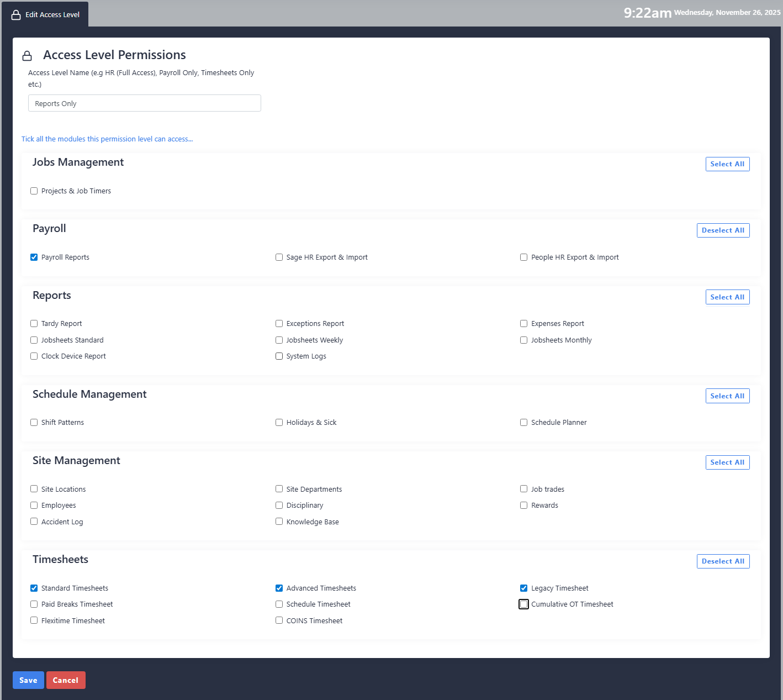Click the Tick all the modules instruction text
Screen dimensions: 783x700
pyautogui.click(x=107, y=139)
